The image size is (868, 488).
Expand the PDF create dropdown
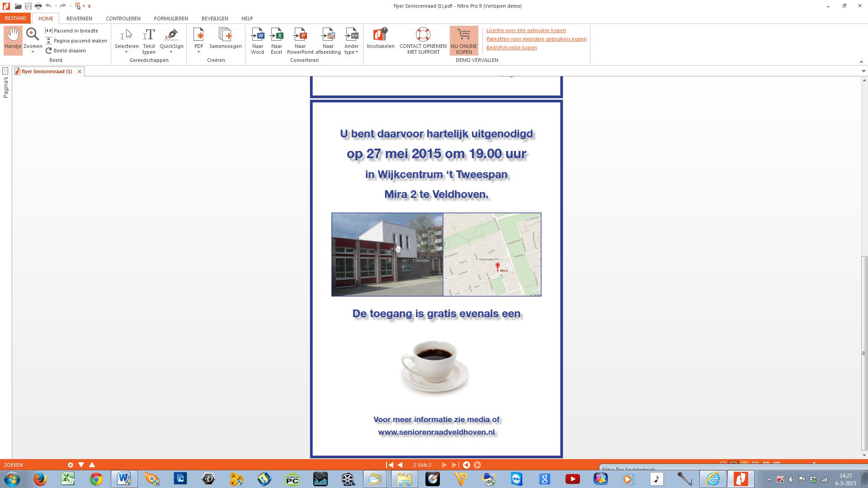[x=198, y=52]
